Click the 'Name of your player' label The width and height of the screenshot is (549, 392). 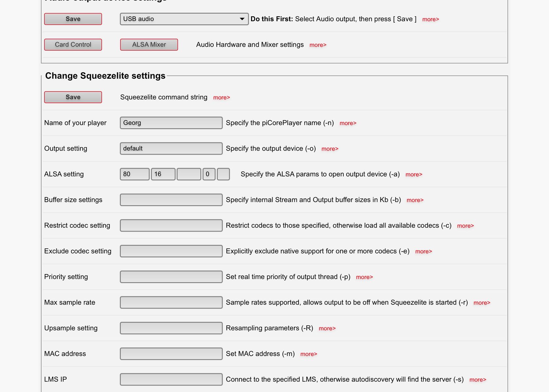(75, 123)
